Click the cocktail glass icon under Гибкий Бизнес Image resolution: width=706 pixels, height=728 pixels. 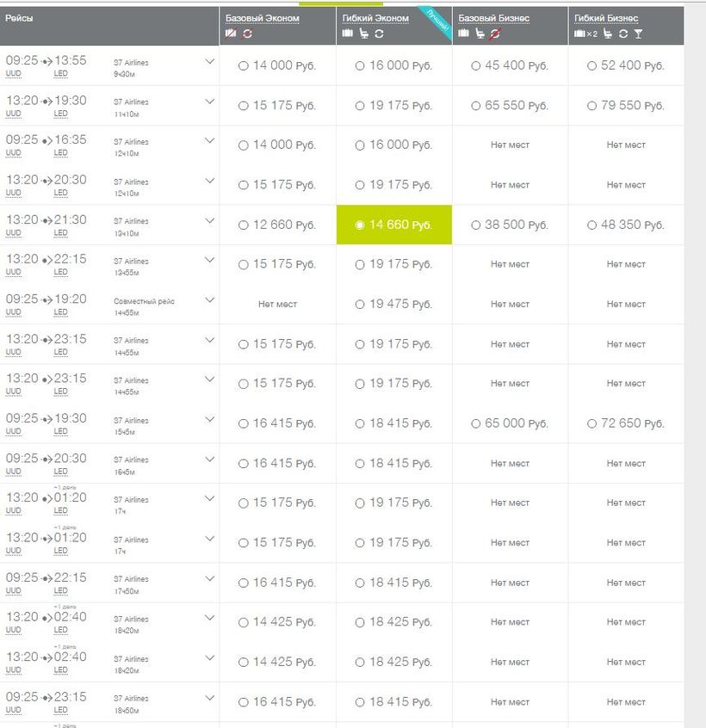pos(638,34)
